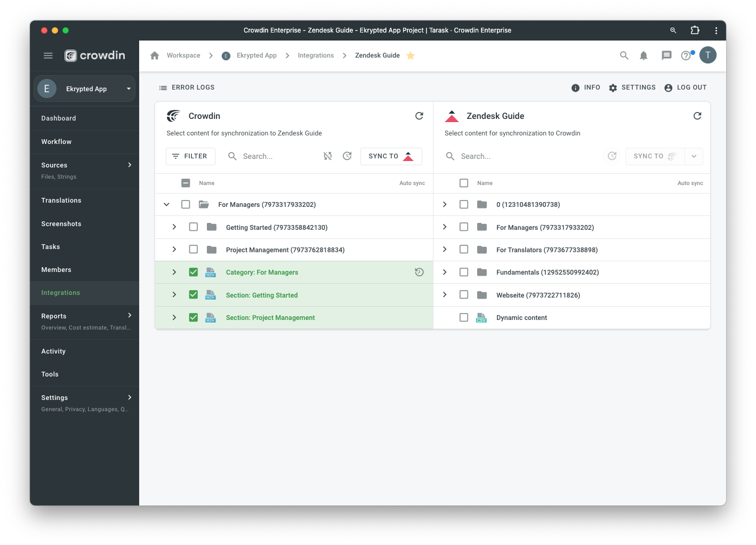This screenshot has width=756, height=545.
Task: Refresh the Zendesk Guide panel
Action: tap(697, 116)
